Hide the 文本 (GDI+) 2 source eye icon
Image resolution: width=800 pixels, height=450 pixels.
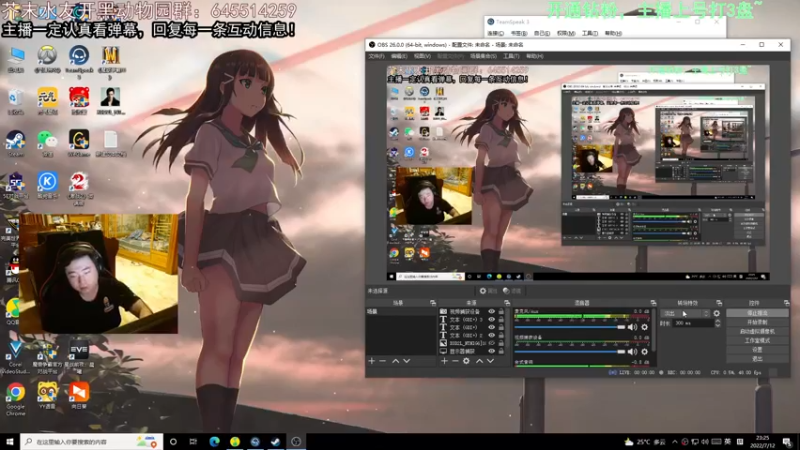[x=491, y=336]
